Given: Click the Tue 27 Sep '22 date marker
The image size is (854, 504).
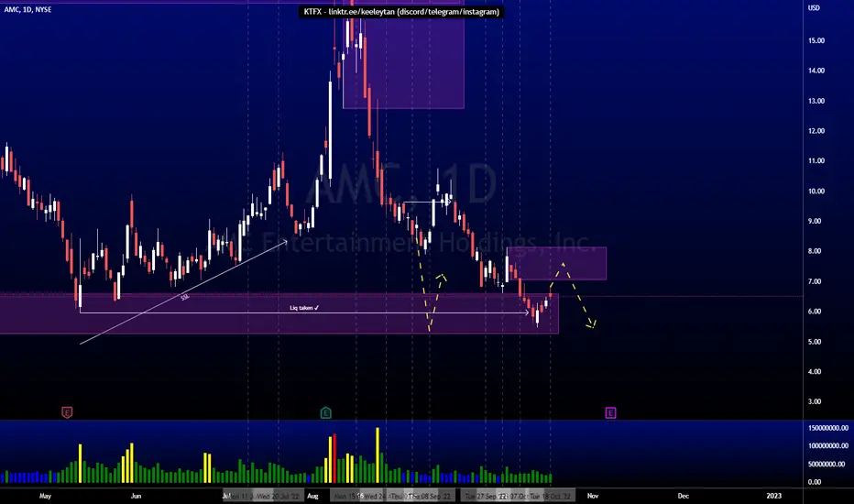Looking at the screenshot, I should pyautogui.click(x=486, y=497).
